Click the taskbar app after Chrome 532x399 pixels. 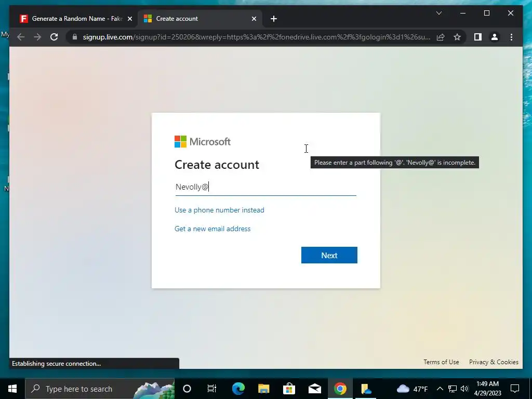pyautogui.click(x=366, y=389)
